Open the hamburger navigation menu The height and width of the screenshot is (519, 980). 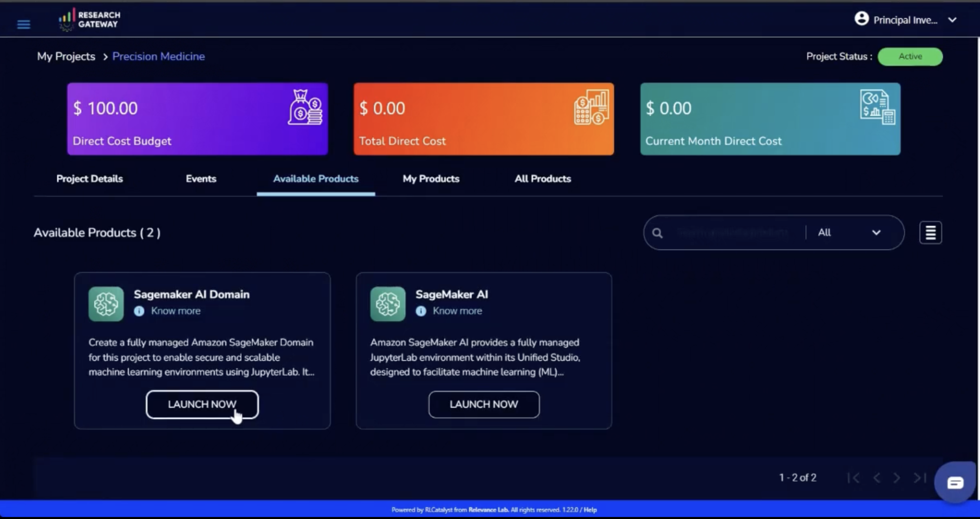[23, 24]
